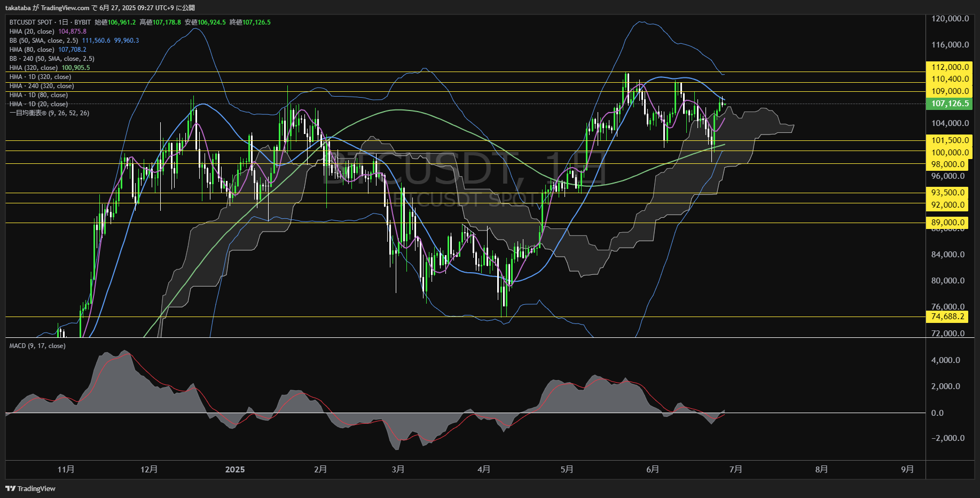Click the green current price label 107,126.5

point(950,104)
